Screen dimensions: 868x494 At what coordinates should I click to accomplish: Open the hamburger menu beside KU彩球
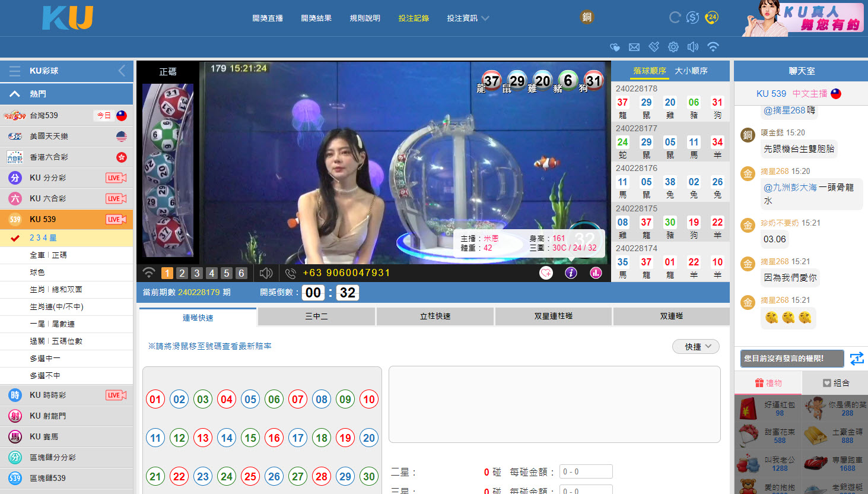pyautogui.click(x=15, y=71)
